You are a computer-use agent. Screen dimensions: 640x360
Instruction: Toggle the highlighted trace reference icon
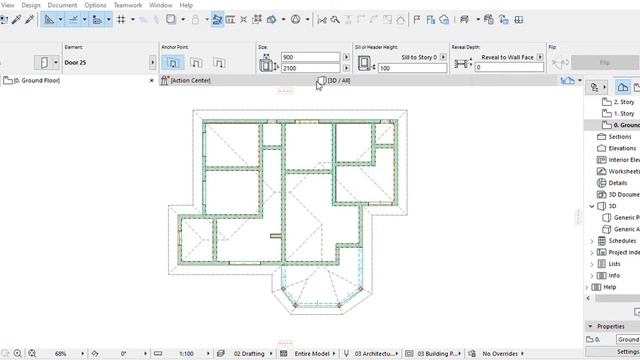(x=217, y=20)
